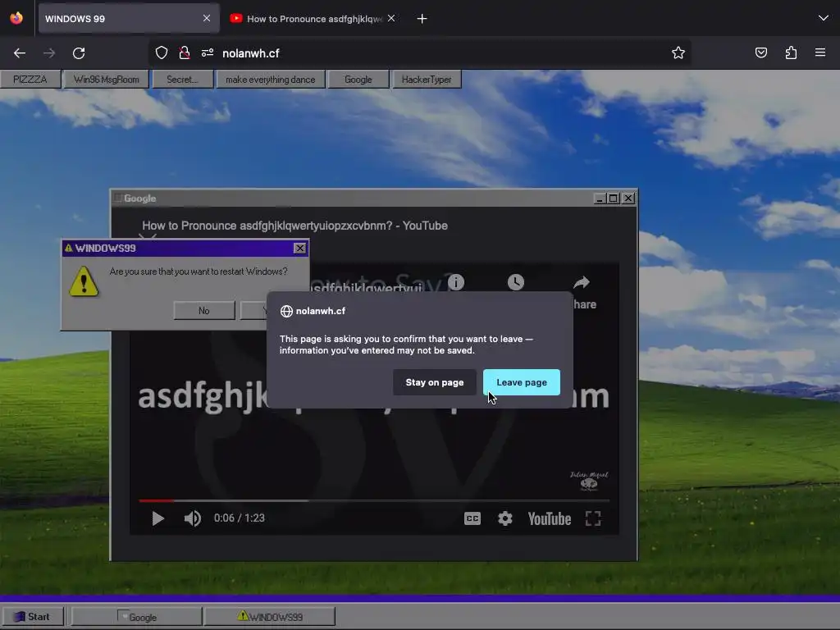The image size is (840, 630).
Task: Open video on YouTube logo
Action: (549, 518)
